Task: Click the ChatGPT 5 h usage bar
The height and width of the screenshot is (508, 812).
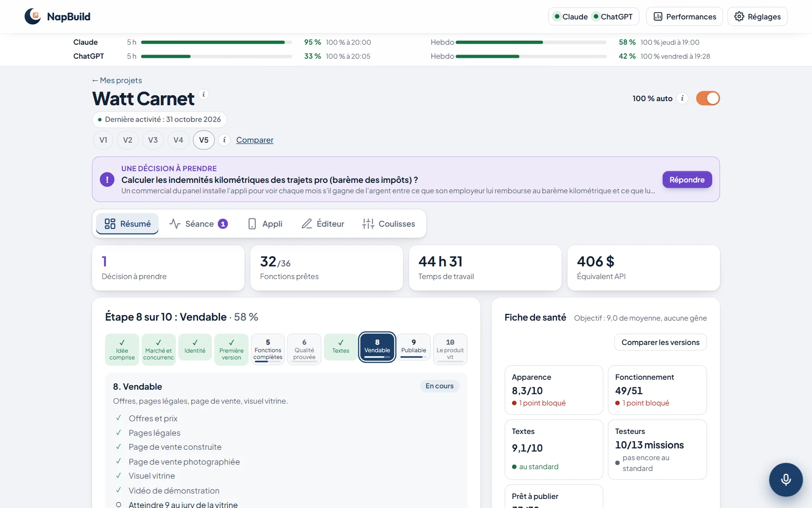Action: (217, 56)
